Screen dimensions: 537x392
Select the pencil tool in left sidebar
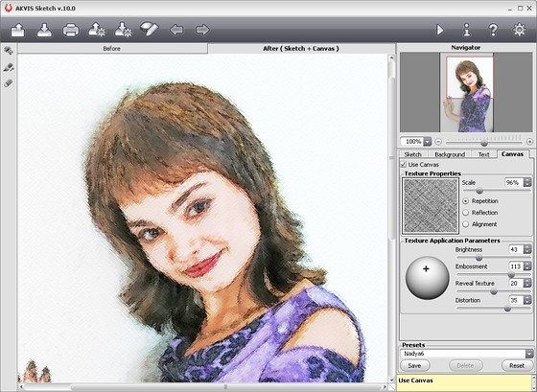[9, 67]
